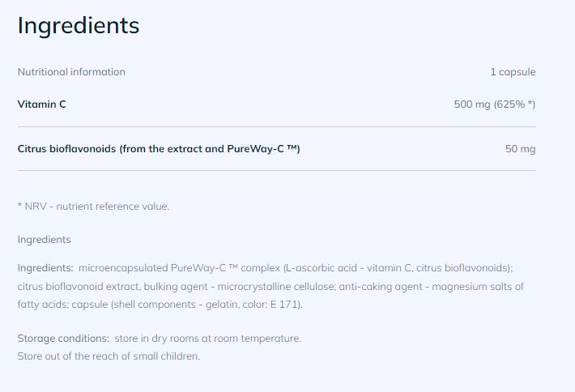
Task: Click the 'Storage conditions:' label
Action: click(63, 339)
